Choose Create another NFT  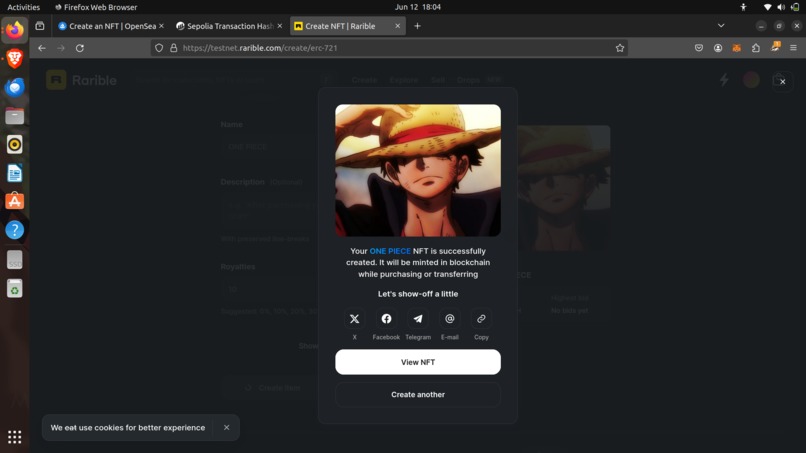(x=418, y=394)
